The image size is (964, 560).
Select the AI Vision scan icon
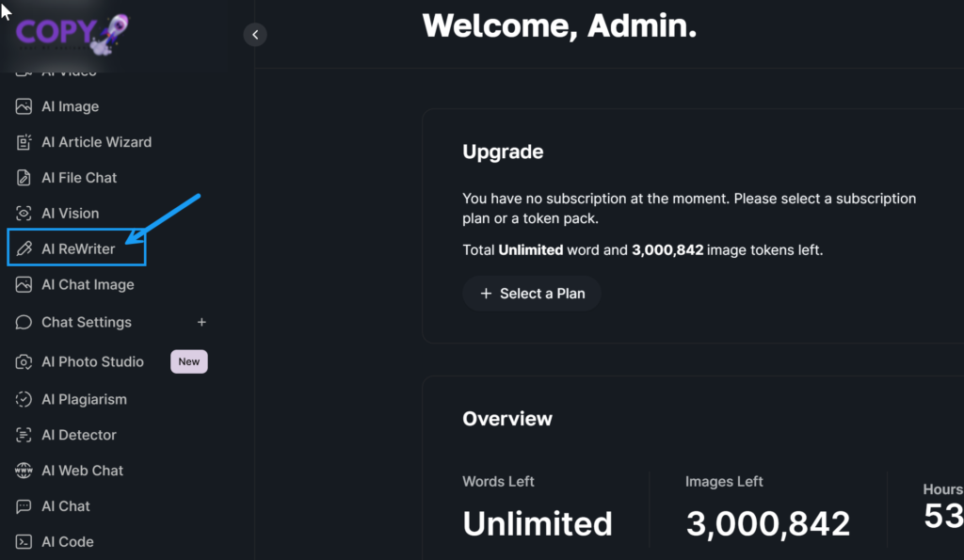tap(24, 214)
